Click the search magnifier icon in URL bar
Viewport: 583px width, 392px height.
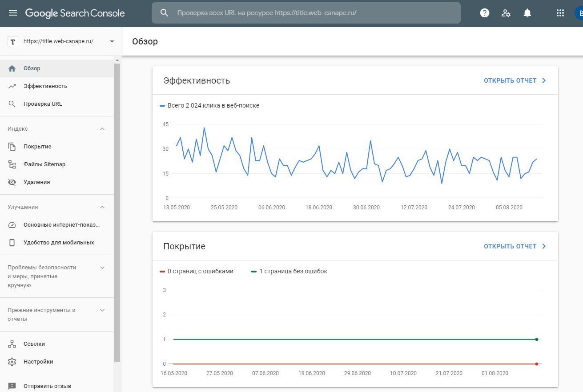tap(165, 13)
